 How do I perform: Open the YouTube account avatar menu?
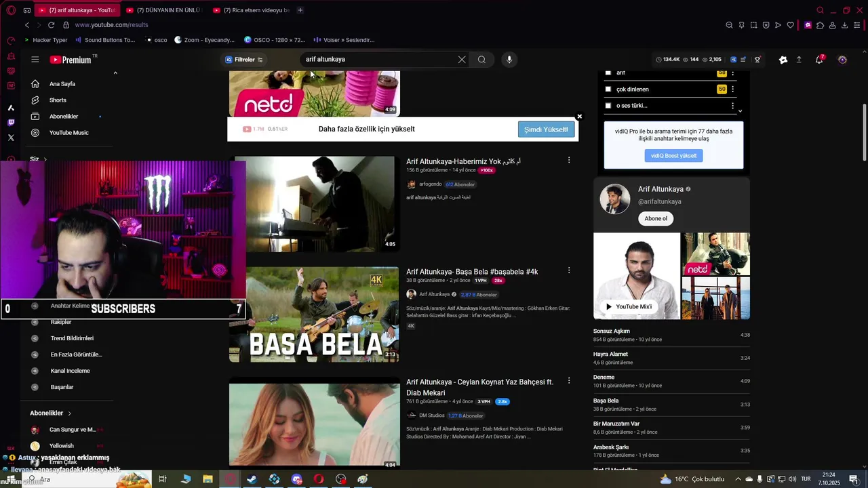842,60
